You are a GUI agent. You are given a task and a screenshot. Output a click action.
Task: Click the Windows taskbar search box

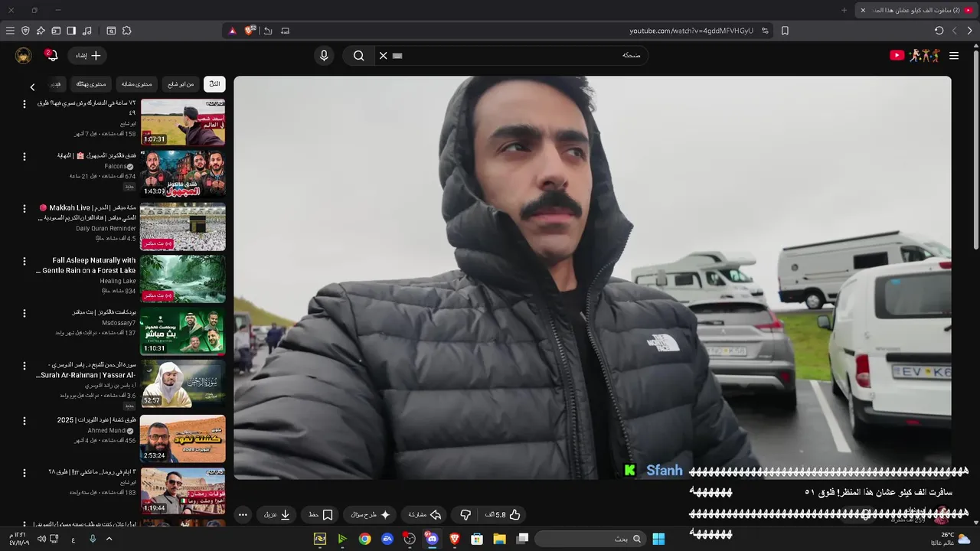[x=589, y=539]
